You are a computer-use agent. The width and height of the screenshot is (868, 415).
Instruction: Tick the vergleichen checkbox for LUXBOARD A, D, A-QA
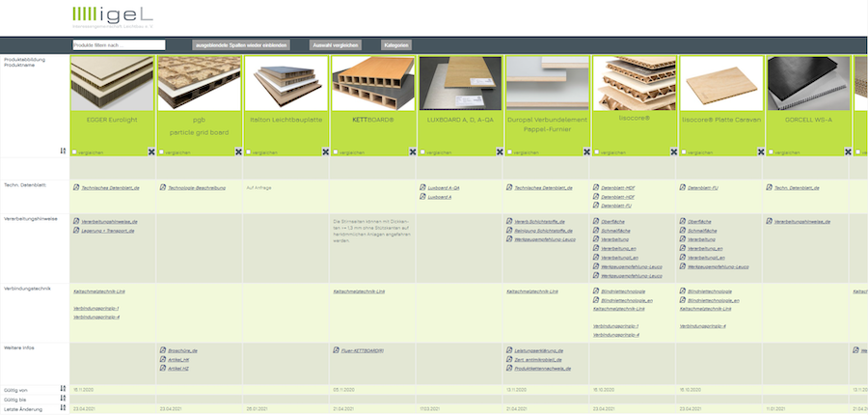423,152
